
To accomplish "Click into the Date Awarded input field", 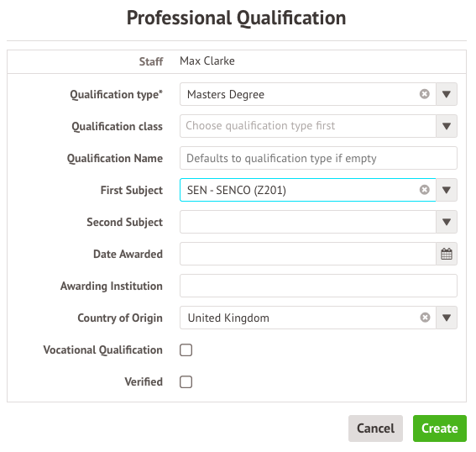I will [x=308, y=254].
